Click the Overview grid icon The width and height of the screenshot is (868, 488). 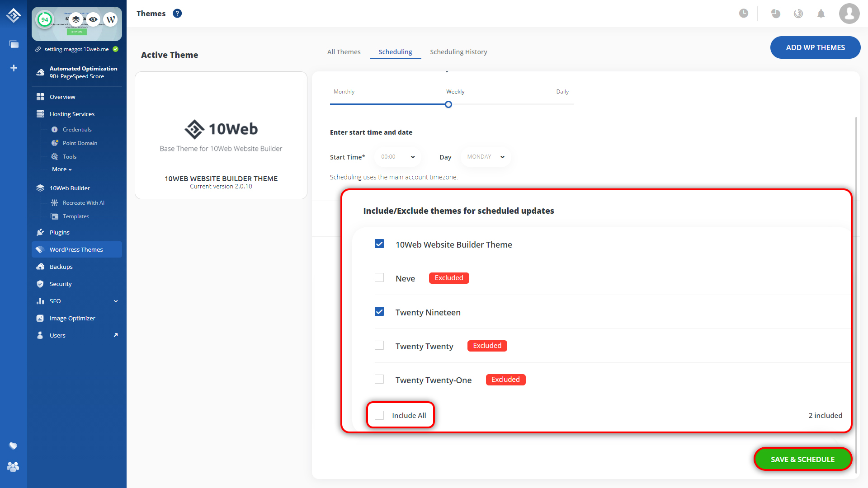(40, 97)
